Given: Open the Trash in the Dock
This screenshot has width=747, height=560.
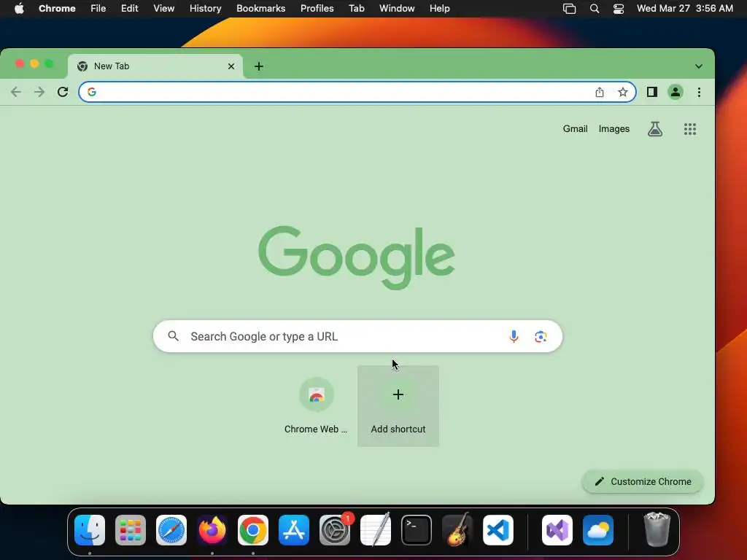Looking at the screenshot, I should 657,529.
